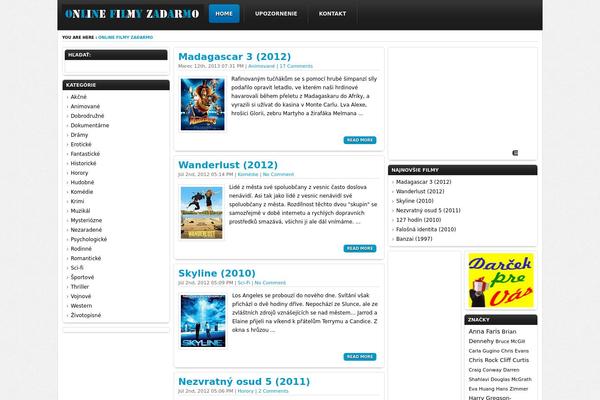Open the Nezvratný osud 5 (2011) post title

(x=244, y=382)
